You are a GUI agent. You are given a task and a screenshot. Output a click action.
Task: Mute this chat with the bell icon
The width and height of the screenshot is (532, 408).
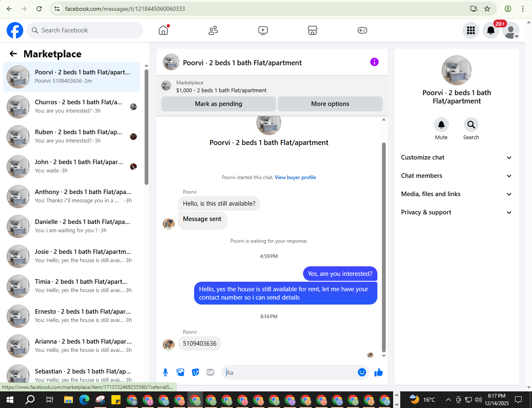click(x=441, y=125)
